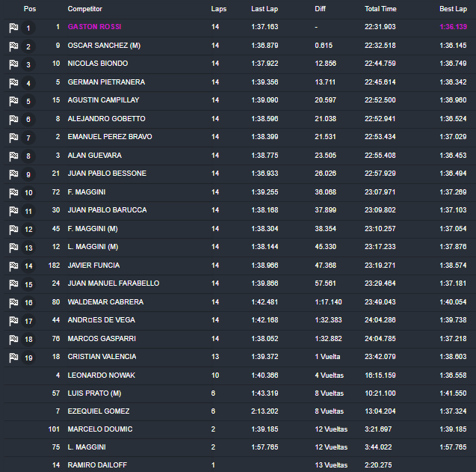Click the checkered flag in Javier Funcia row
This screenshot has width=476, height=472.
(x=13, y=266)
